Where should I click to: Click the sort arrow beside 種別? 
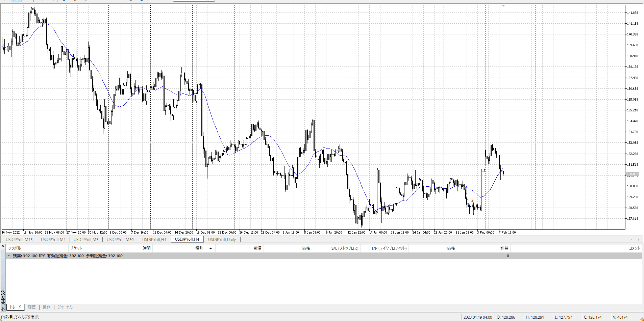210,248
